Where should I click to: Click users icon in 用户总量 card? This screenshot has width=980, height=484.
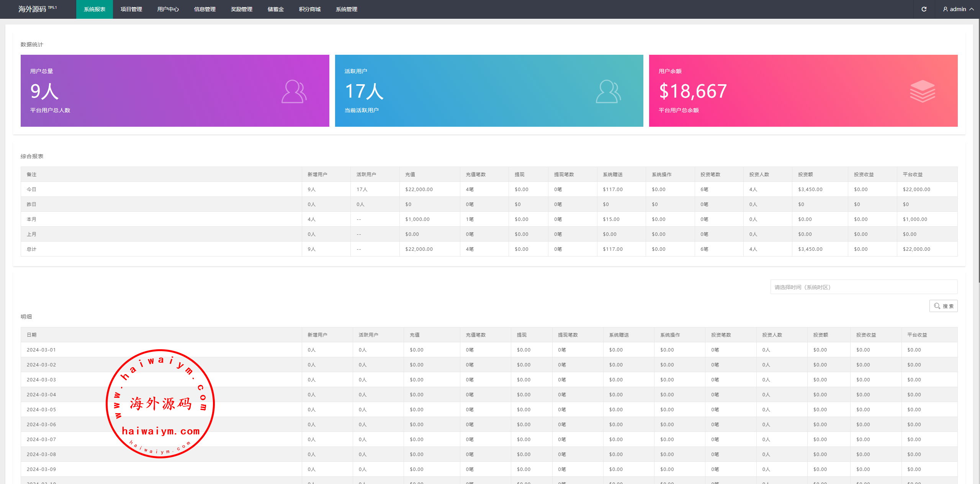click(x=294, y=92)
